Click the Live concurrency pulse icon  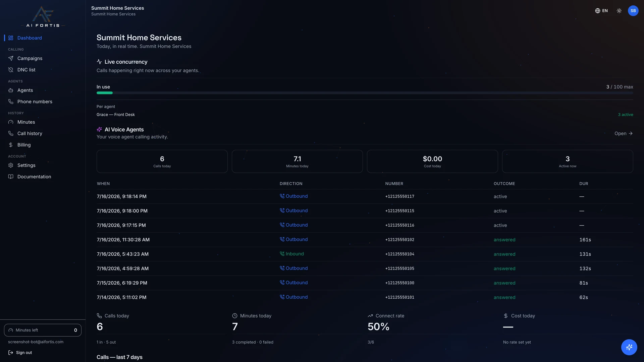coord(99,62)
